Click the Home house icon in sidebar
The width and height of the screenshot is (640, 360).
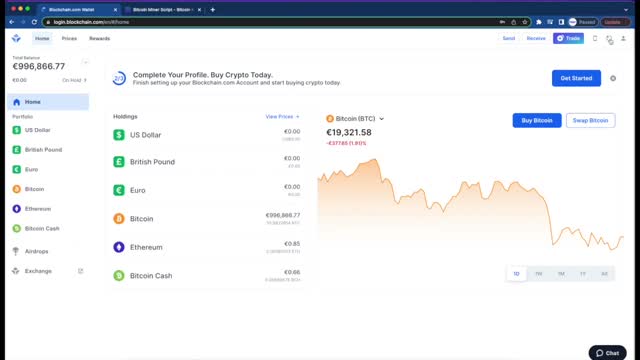pyautogui.click(x=16, y=102)
